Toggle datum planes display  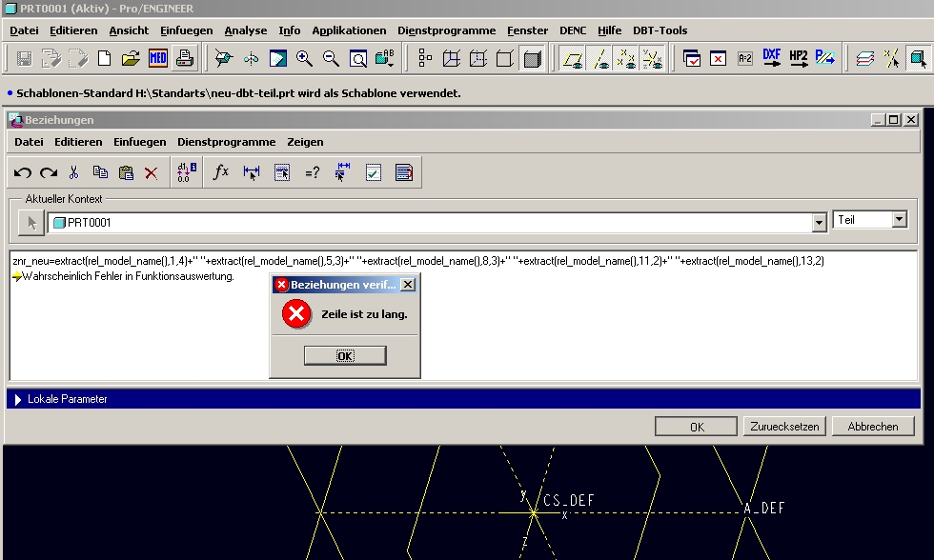point(573,58)
